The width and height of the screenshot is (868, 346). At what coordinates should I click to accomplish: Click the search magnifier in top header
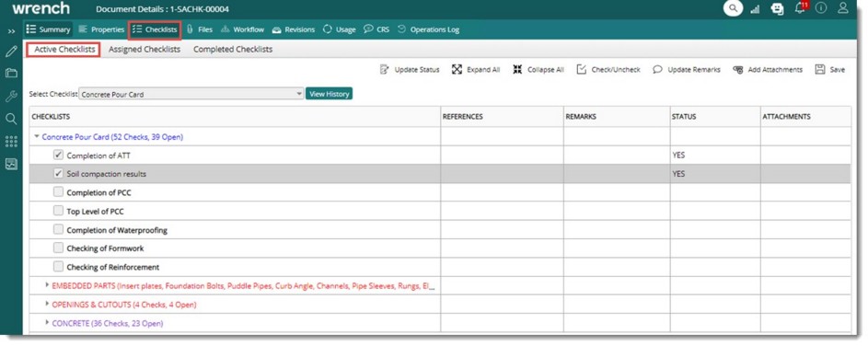733,8
